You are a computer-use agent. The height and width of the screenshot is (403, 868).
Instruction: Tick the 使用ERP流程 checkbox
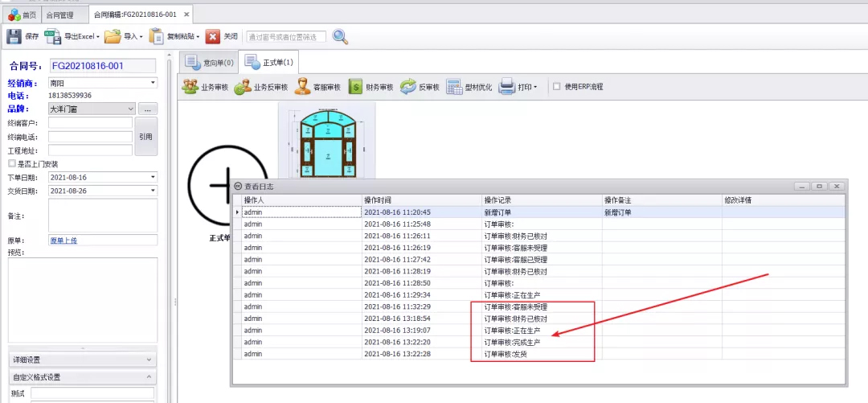click(556, 87)
